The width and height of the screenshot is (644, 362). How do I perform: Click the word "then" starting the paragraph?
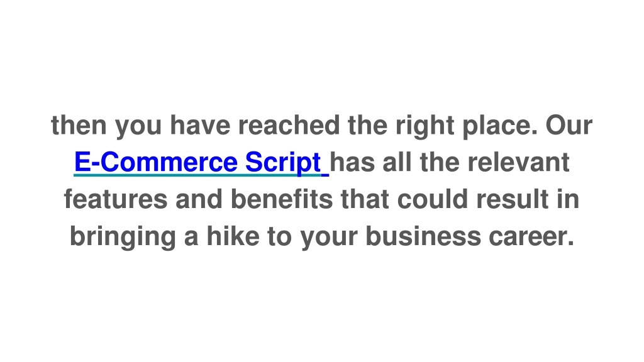point(79,125)
